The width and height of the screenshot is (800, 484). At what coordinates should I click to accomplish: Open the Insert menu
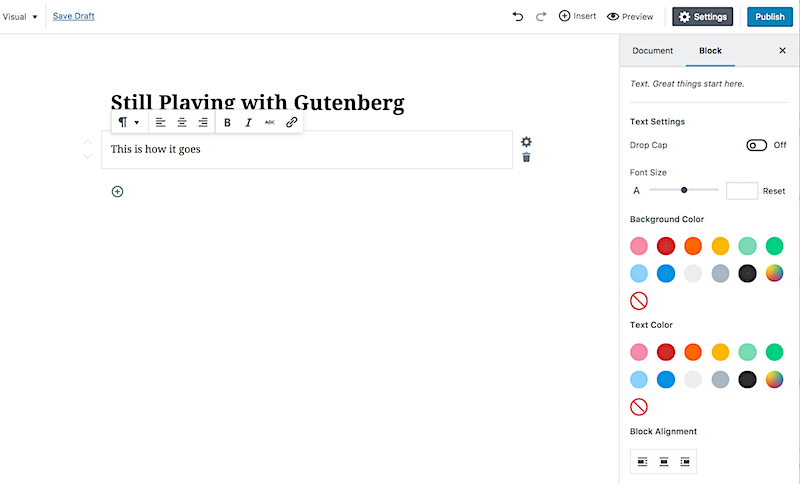(x=578, y=16)
